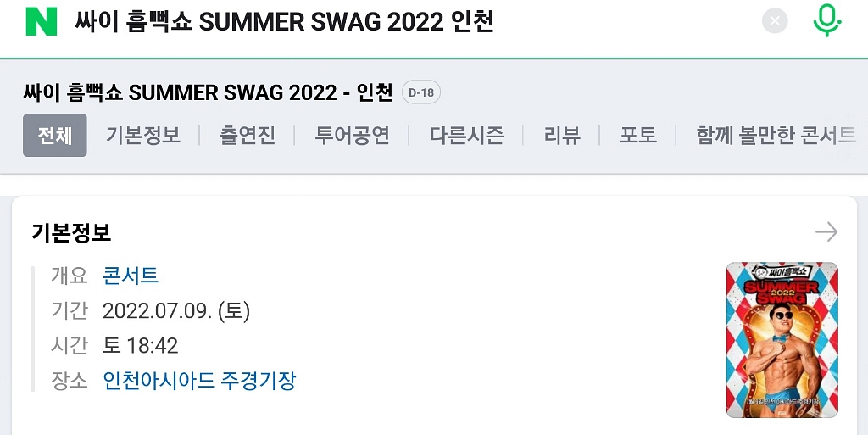Switch to the 출연진 tab
868x435 pixels.
pyautogui.click(x=247, y=135)
